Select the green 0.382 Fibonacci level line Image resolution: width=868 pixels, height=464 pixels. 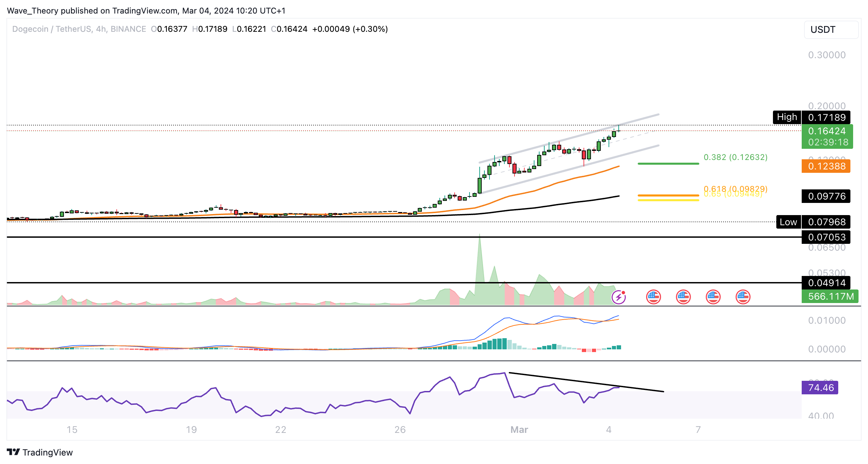(668, 164)
